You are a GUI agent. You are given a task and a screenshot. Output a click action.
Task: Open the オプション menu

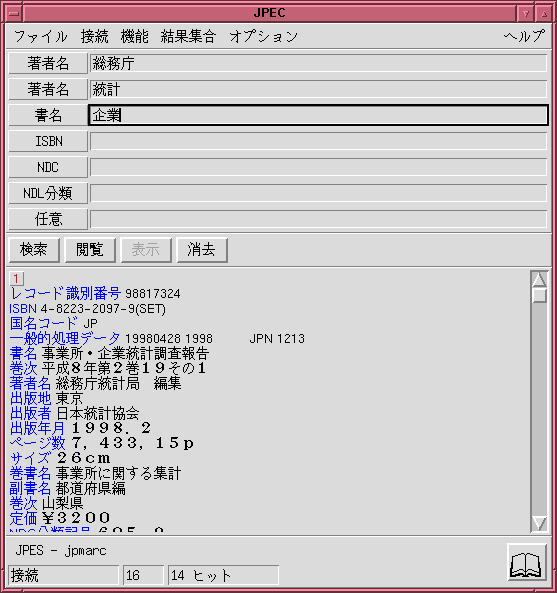click(264, 37)
